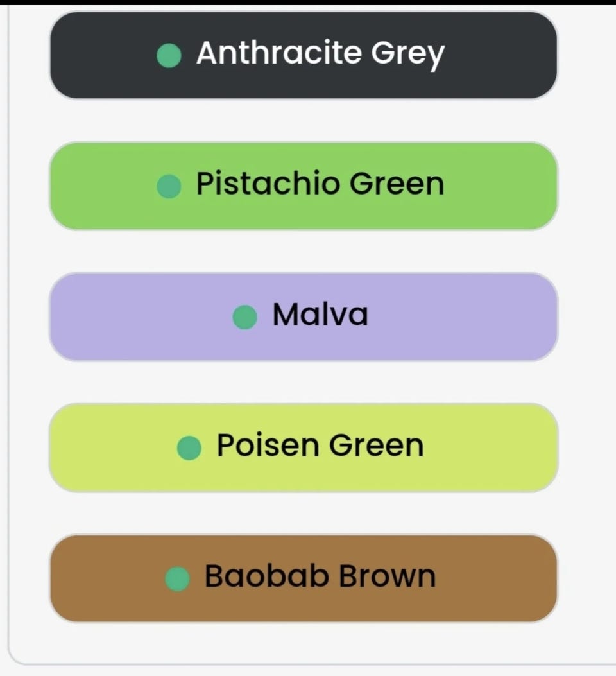Choose the Pistachio Green color button
The height and width of the screenshot is (676, 616).
[x=304, y=186]
